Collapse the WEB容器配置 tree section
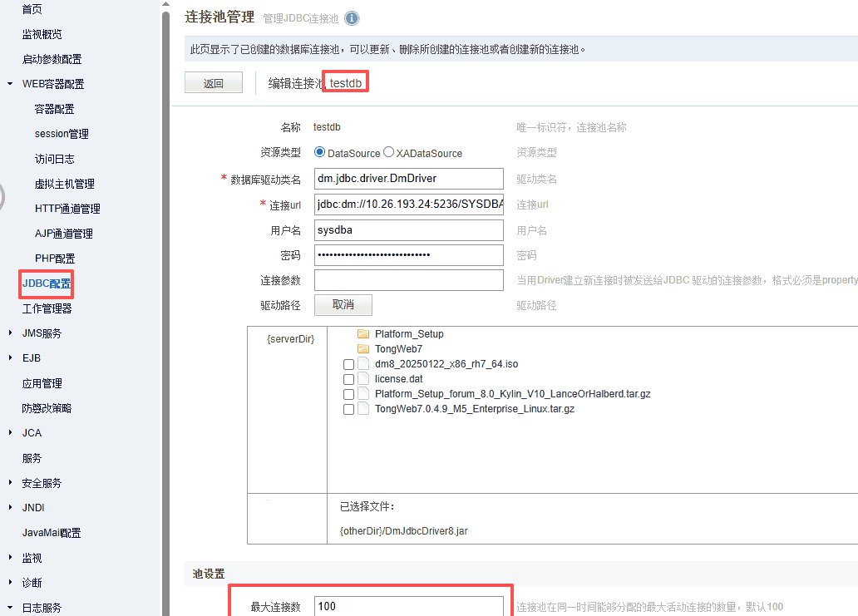 click(10, 84)
